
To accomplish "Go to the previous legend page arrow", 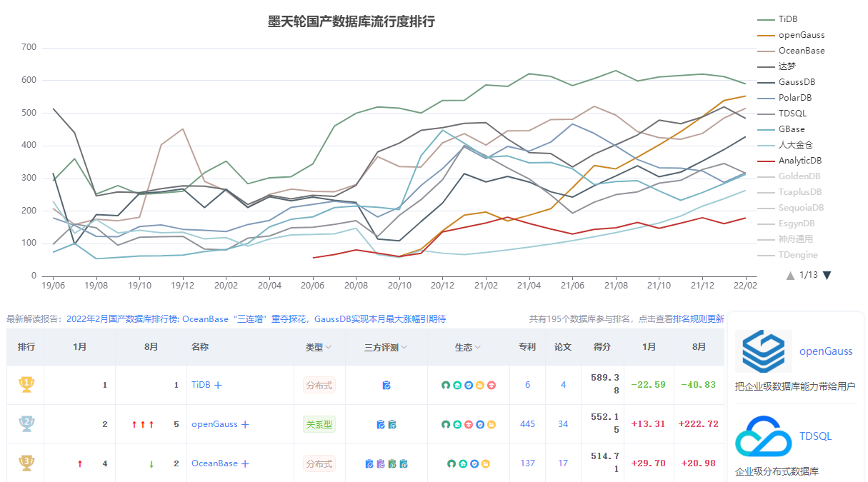I will (x=790, y=276).
